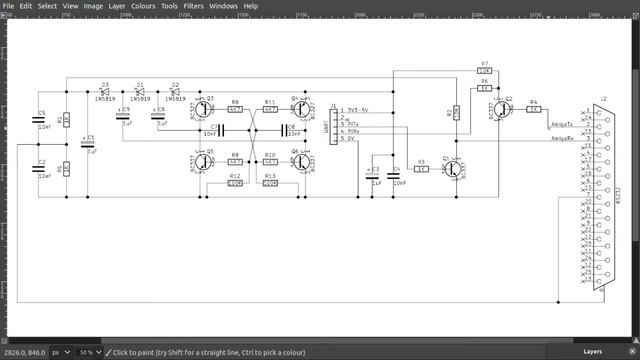Click the 'Click to paint' status message
640x360 pixels.
209,352
